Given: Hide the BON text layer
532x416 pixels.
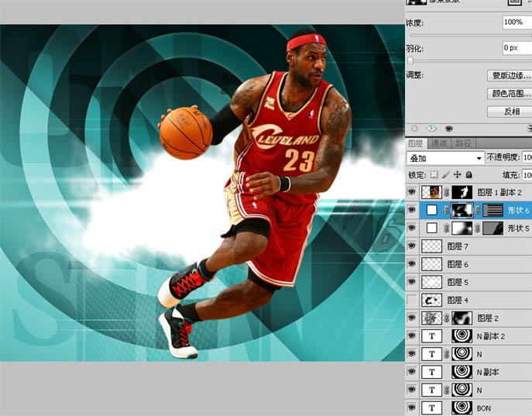Looking at the screenshot, I should (x=412, y=407).
